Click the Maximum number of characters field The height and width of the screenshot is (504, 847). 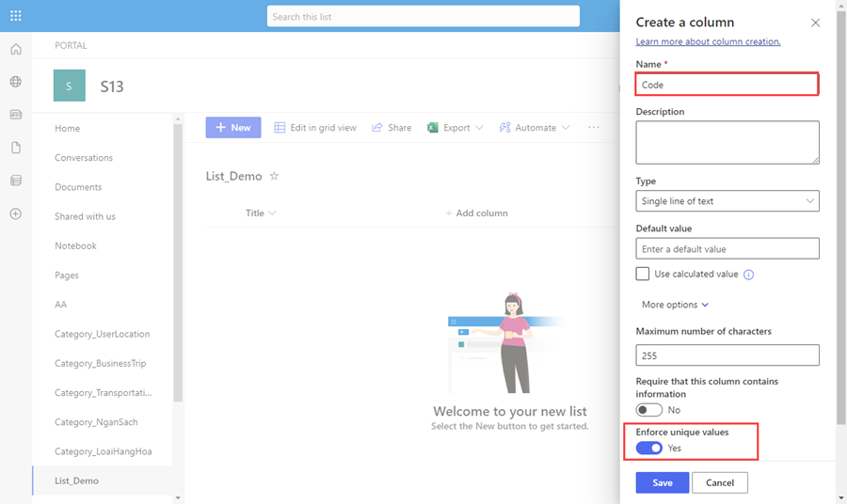coord(727,355)
